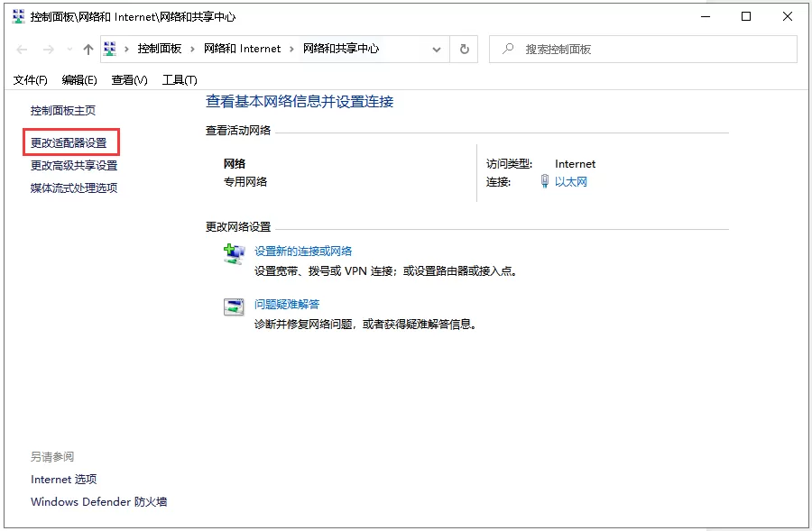812x531 pixels.
Task: Open the 工具 menu
Action: coord(179,79)
